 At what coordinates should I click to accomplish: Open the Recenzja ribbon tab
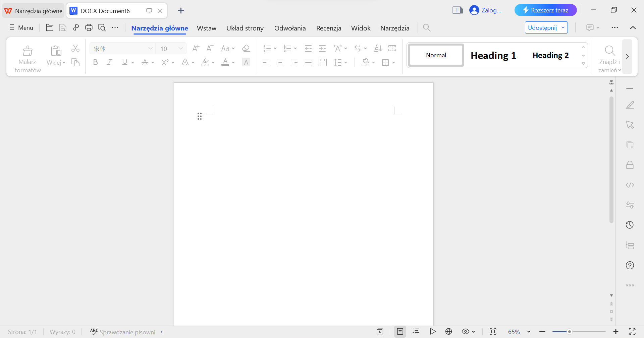(328, 28)
